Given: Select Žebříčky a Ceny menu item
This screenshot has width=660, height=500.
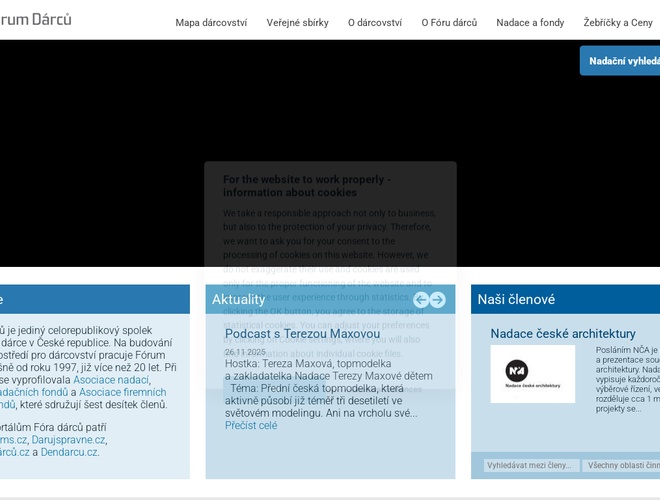Looking at the screenshot, I should tap(620, 22).
